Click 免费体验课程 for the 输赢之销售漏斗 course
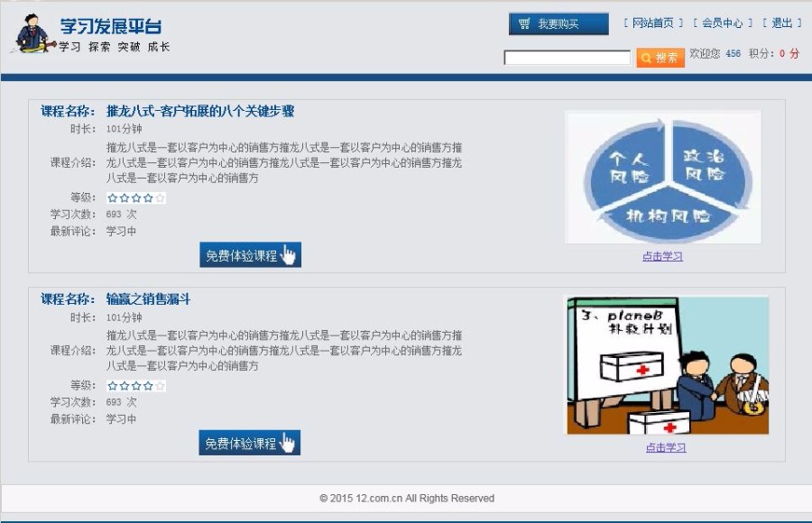 coord(250,443)
